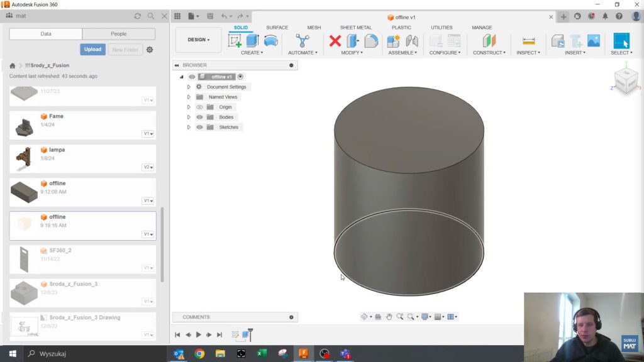Activate the Pan hand tool
Screen dimensions: 644x362
(x=389, y=316)
